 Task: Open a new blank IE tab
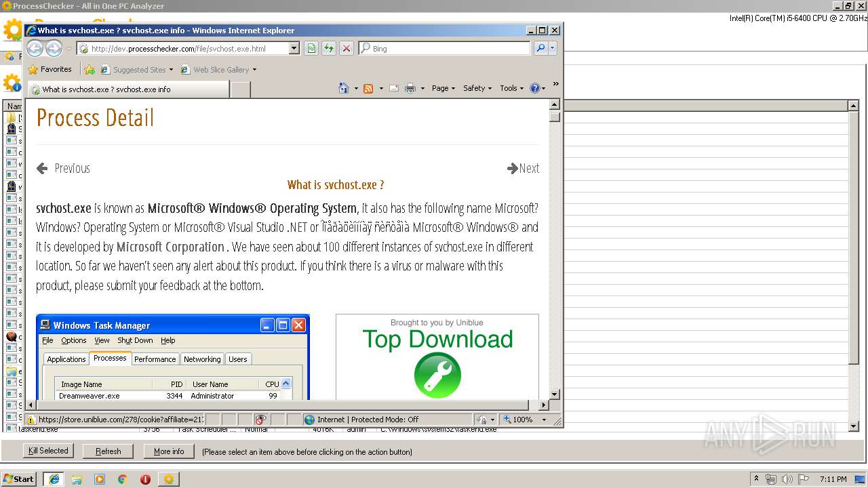[x=240, y=89]
